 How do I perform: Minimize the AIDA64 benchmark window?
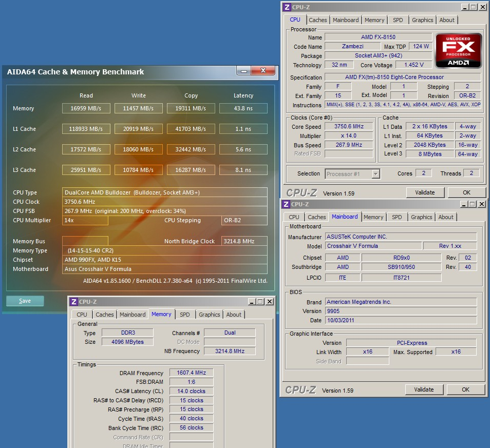click(x=244, y=71)
